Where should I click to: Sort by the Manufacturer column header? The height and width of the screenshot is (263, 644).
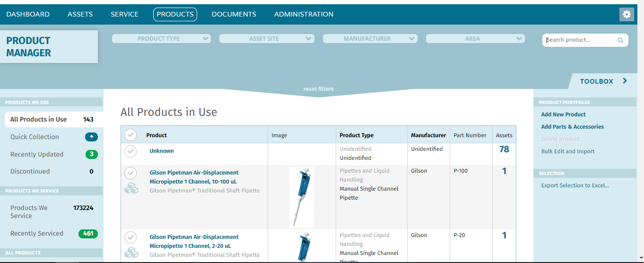(428, 135)
